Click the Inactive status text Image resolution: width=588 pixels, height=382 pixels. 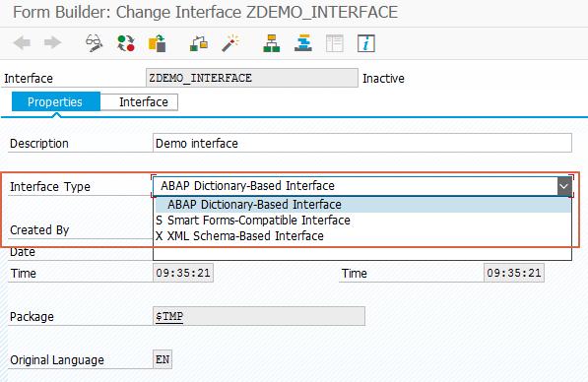(383, 79)
